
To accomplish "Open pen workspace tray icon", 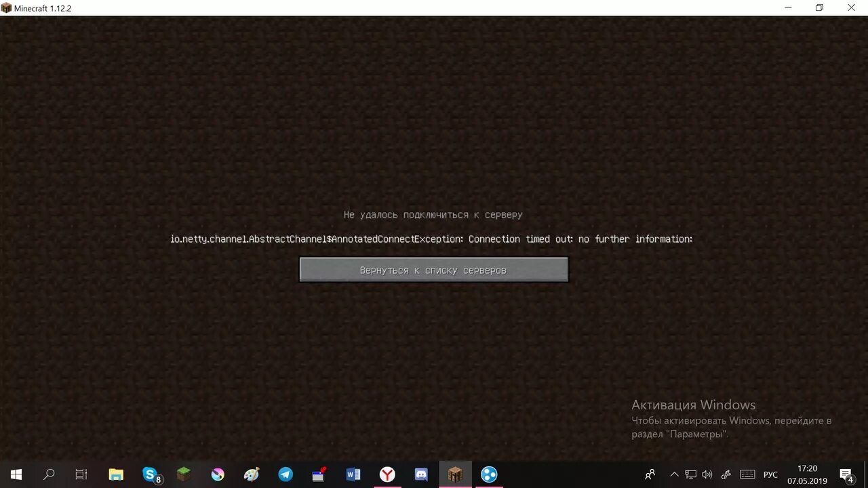I will pos(726,474).
